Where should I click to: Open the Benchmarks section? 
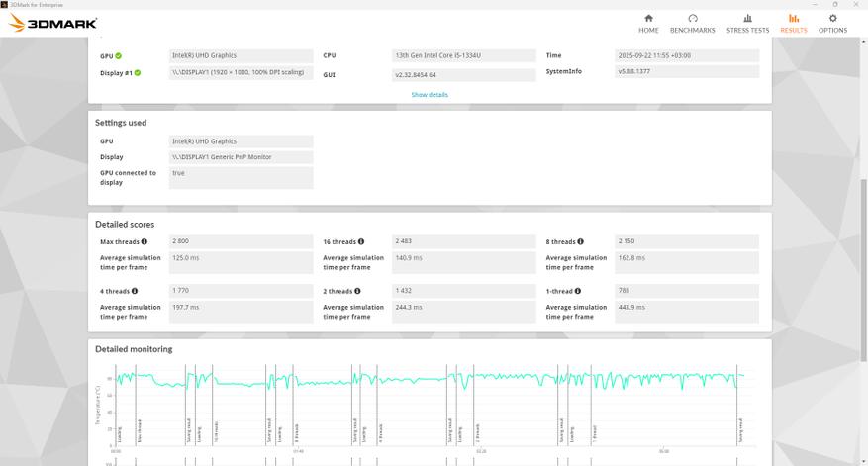click(692, 24)
